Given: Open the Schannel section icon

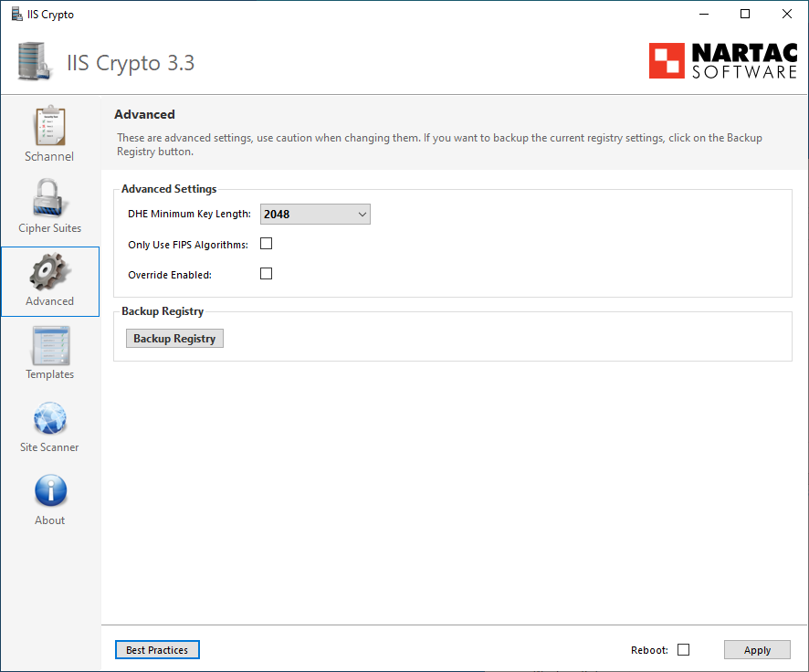Looking at the screenshot, I should pos(50,126).
